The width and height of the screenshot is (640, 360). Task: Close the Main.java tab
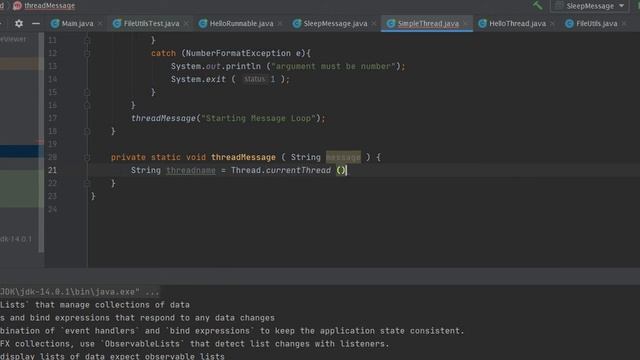point(100,24)
